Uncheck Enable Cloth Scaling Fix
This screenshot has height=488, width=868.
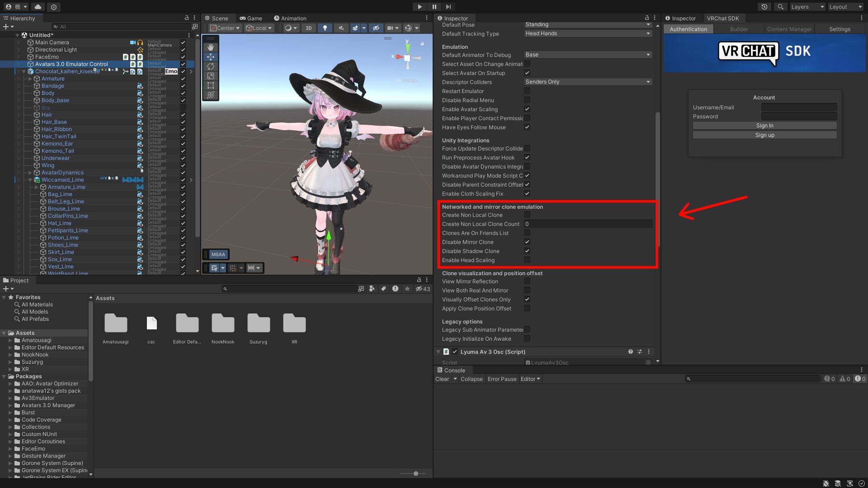(x=527, y=193)
